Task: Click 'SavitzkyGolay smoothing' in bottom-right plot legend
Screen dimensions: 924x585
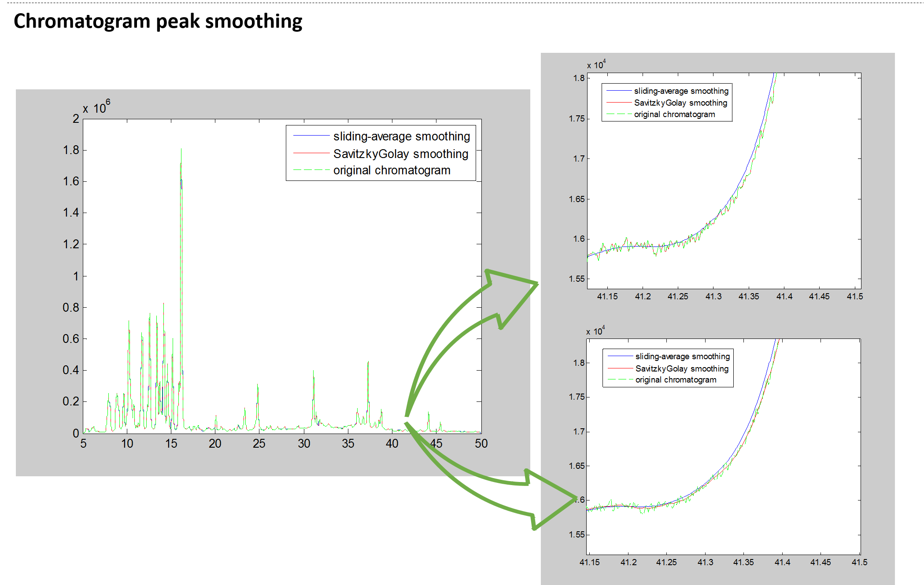Action: coord(682,369)
